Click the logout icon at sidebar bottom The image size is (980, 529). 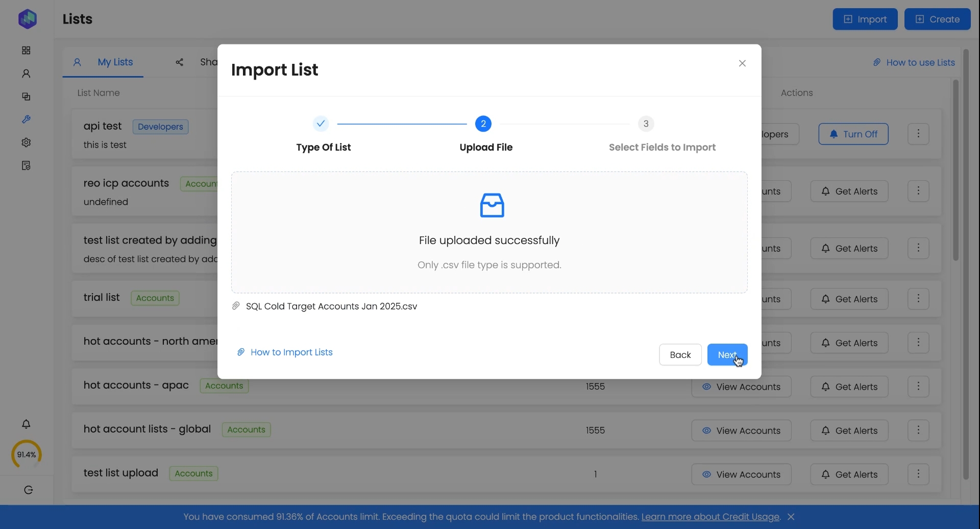point(29,490)
